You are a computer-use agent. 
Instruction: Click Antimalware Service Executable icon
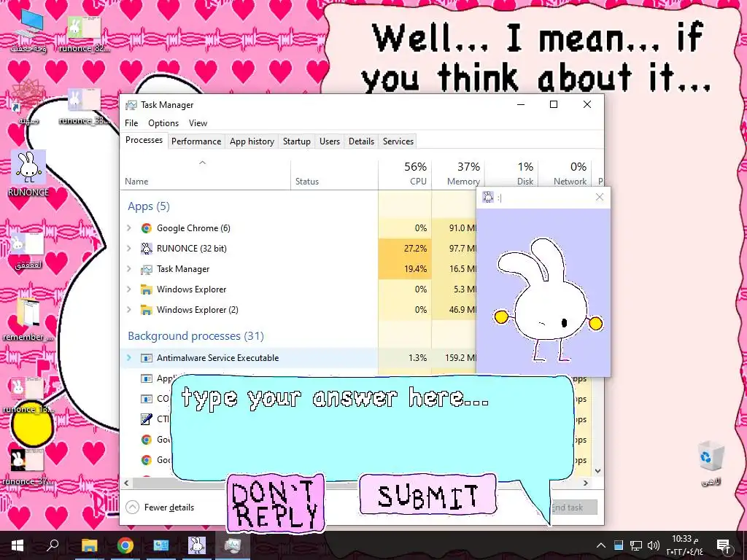pos(146,358)
